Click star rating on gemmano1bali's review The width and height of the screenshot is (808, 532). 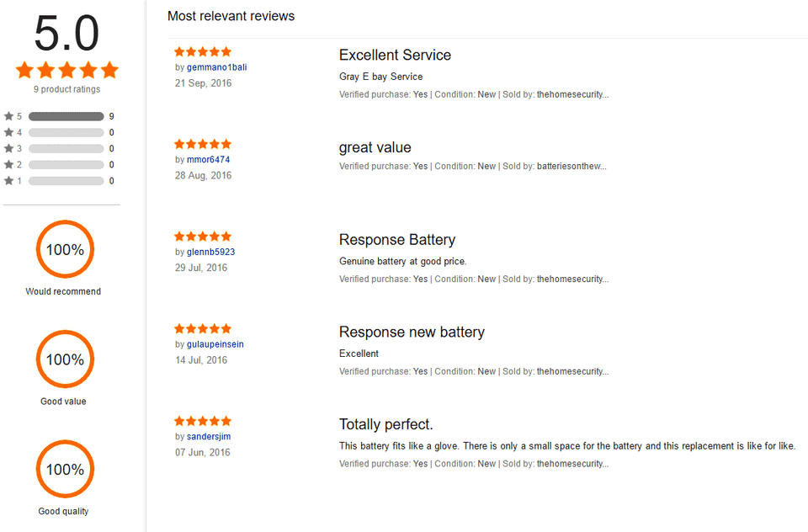click(202, 51)
